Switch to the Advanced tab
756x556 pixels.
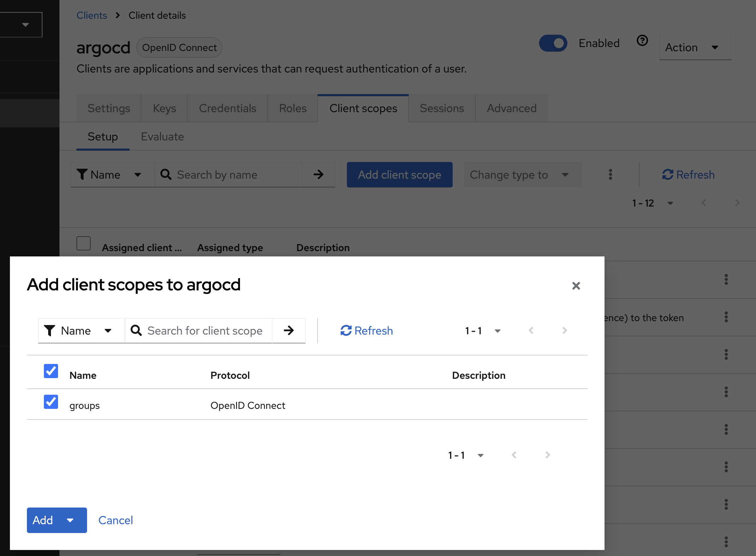click(x=512, y=108)
